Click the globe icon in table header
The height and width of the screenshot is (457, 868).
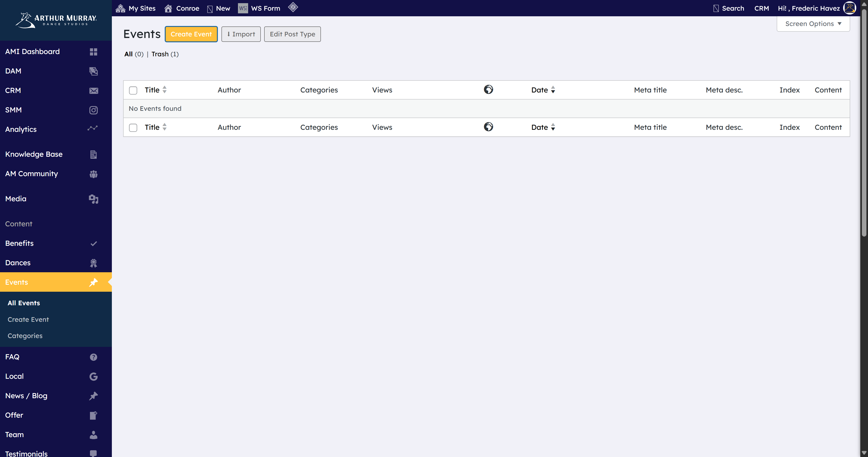click(x=488, y=89)
